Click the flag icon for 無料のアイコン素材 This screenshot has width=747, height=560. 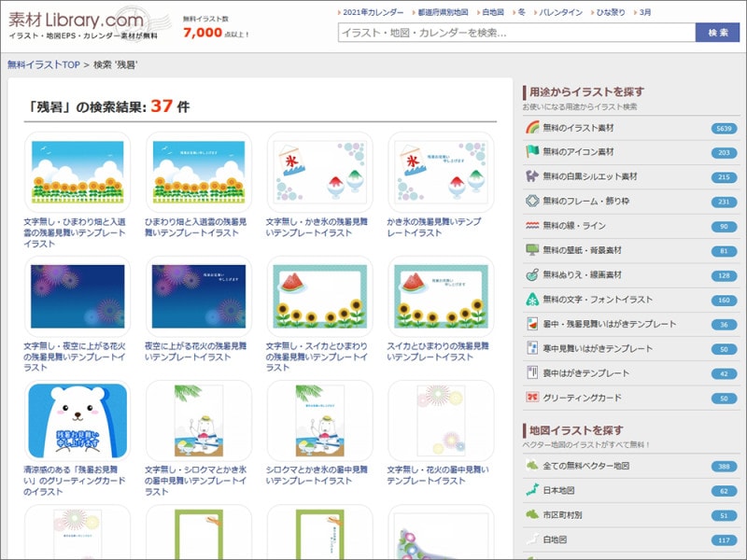coord(534,151)
